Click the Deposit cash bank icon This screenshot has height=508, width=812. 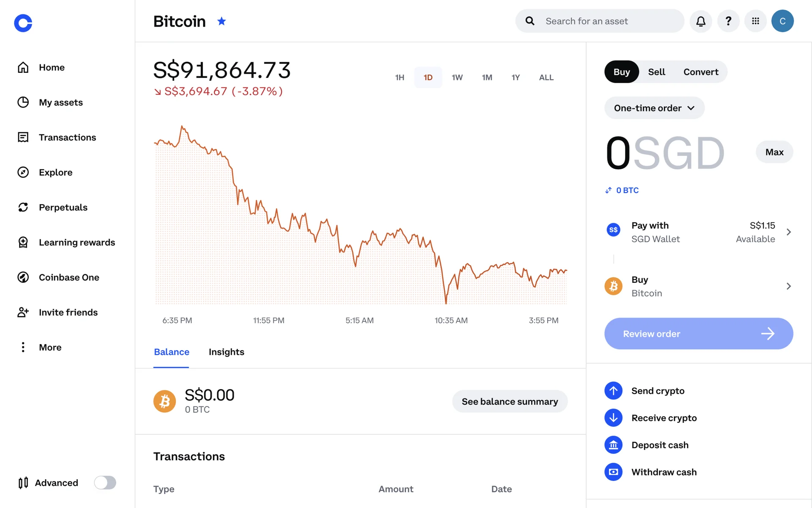[x=613, y=445]
